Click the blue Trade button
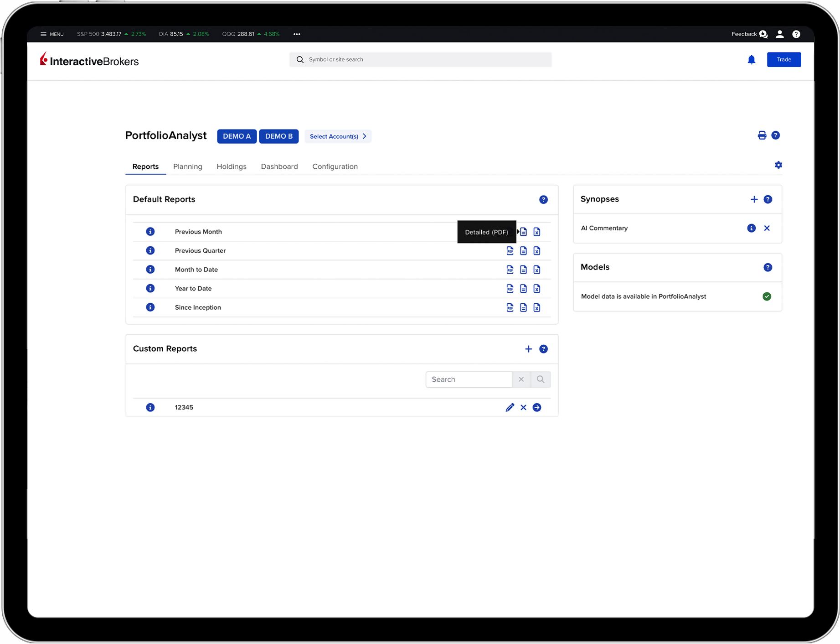The width and height of the screenshot is (840, 644). pos(783,60)
